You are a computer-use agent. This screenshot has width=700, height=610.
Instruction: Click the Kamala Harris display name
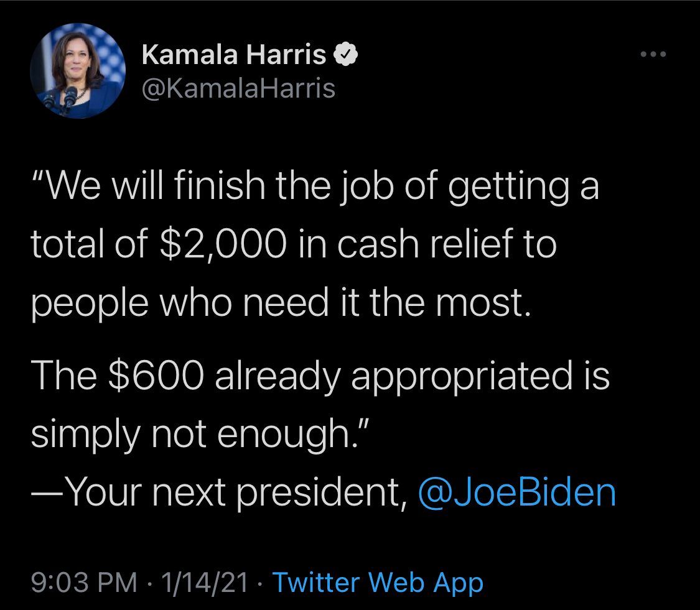[234, 57]
